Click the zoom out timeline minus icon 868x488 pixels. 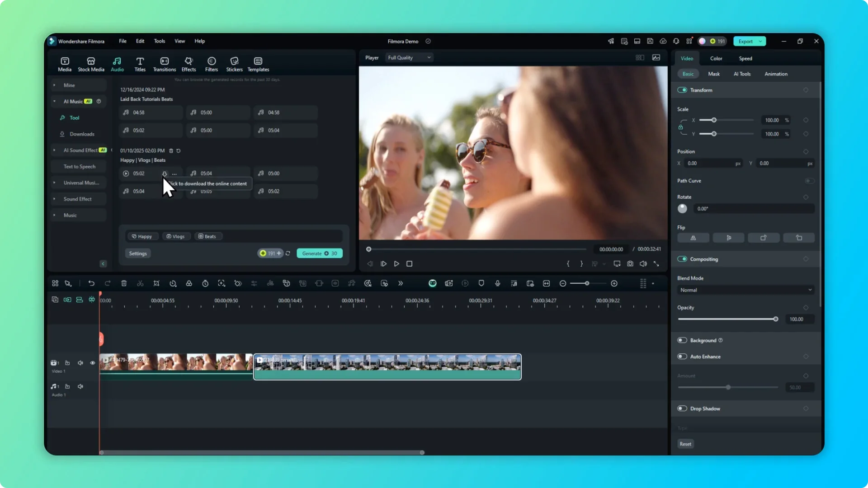click(563, 283)
